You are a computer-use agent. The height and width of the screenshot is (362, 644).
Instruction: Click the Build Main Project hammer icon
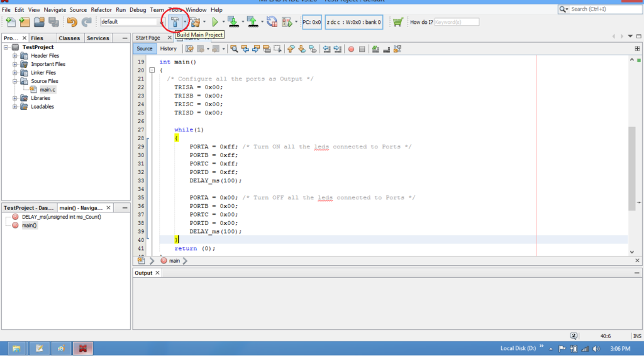pyautogui.click(x=175, y=23)
